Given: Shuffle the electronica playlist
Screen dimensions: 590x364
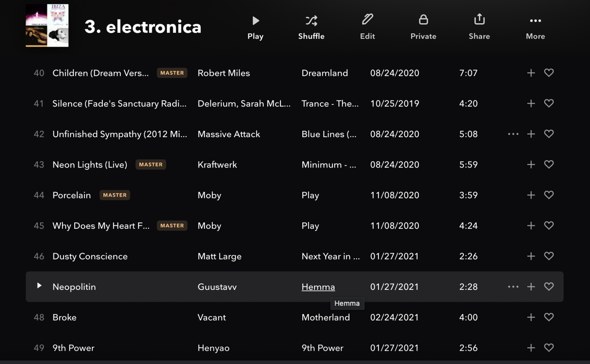Looking at the screenshot, I should (311, 27).
